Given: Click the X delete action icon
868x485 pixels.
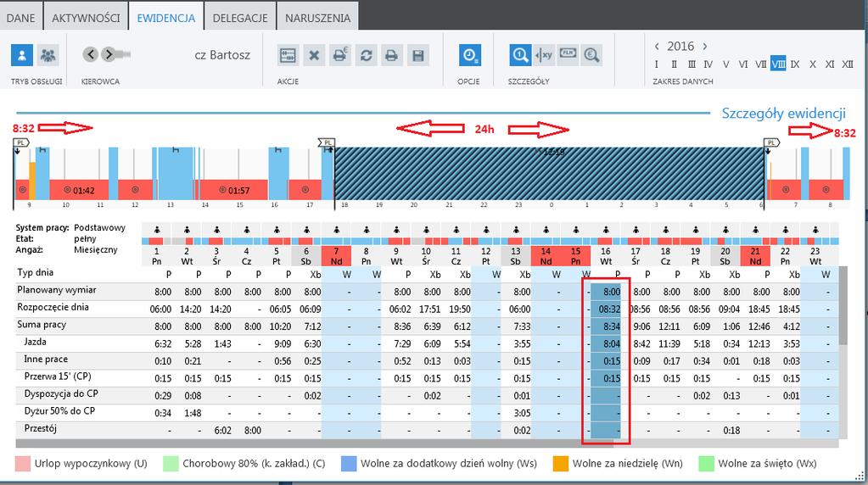Looking at the screenshot, I should [314, 55].
